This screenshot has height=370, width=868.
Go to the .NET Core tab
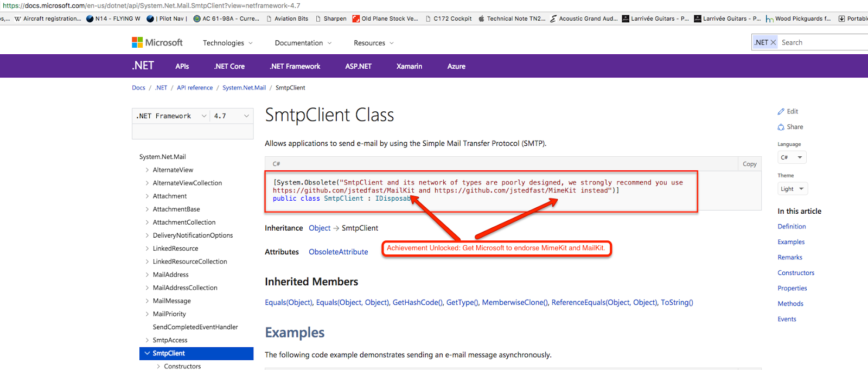(229, 66)
